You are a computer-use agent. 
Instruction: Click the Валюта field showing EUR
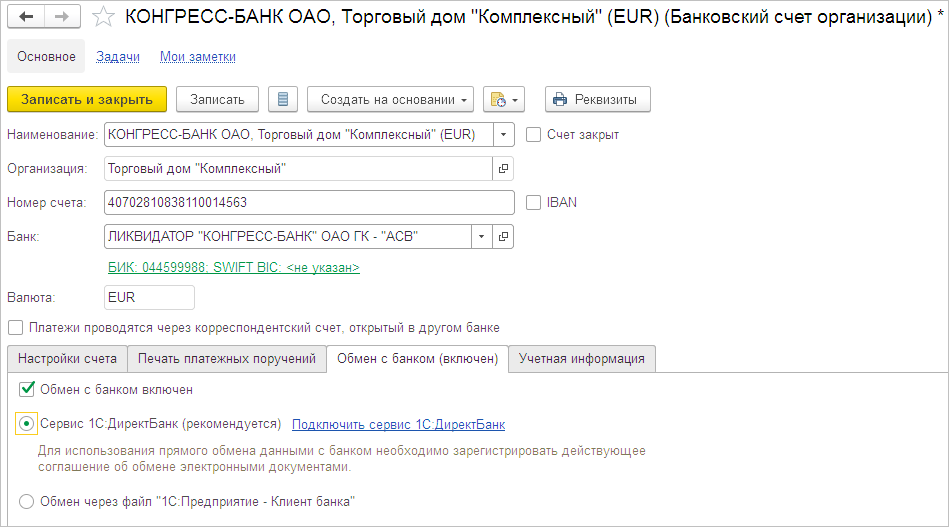(x=149, y=297)
